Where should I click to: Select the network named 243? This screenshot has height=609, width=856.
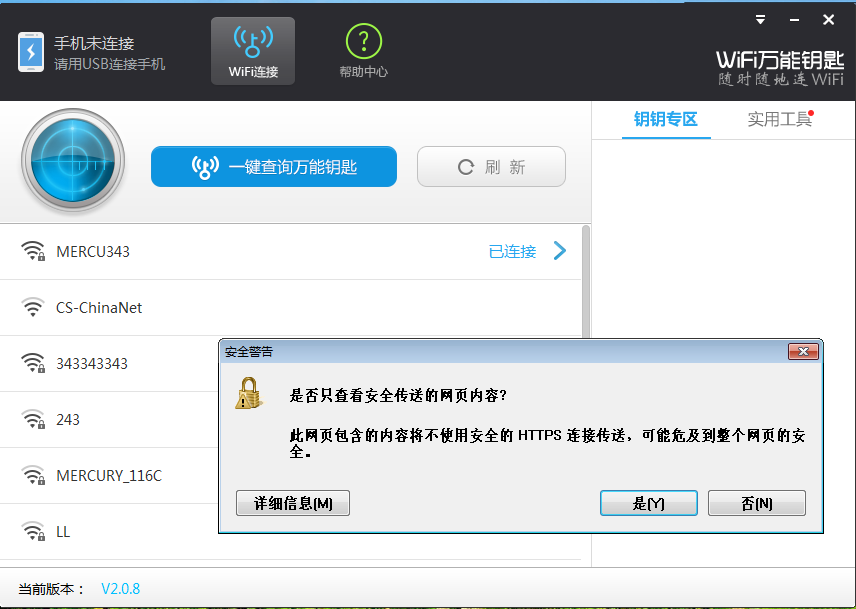109,420
